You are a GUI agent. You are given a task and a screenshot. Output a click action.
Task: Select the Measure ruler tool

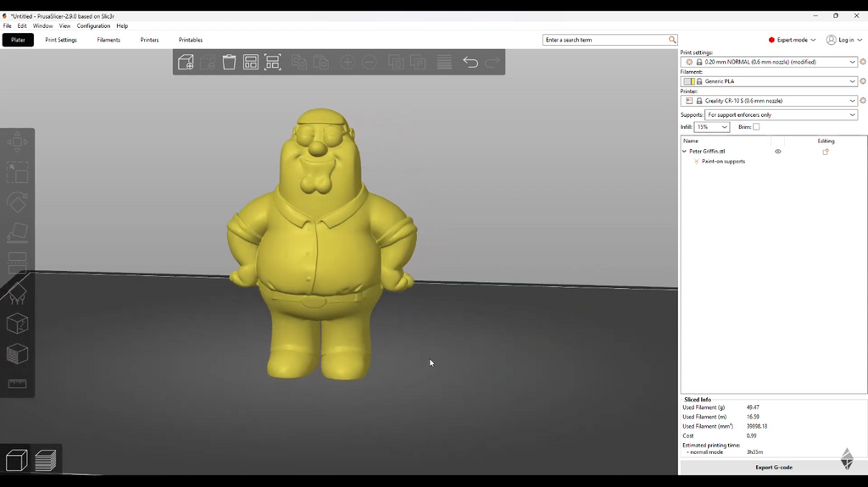click(x=17, y=384)
